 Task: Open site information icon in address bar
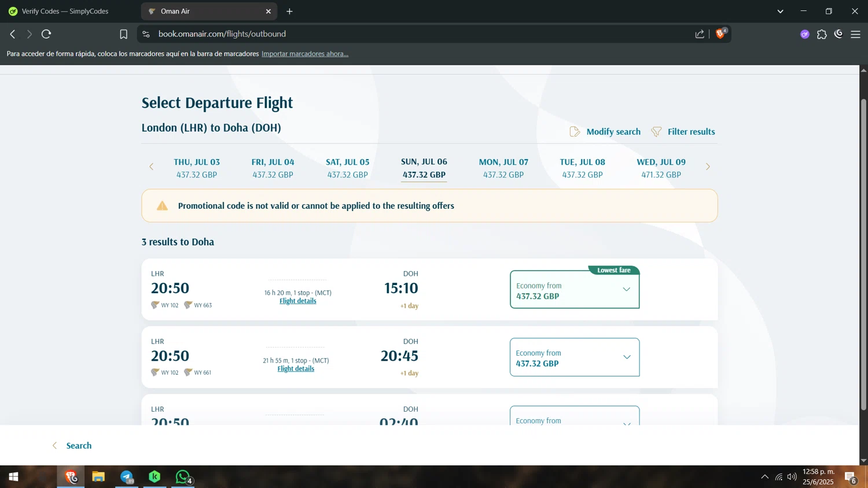pyautogui.click(x=146, y=34)
